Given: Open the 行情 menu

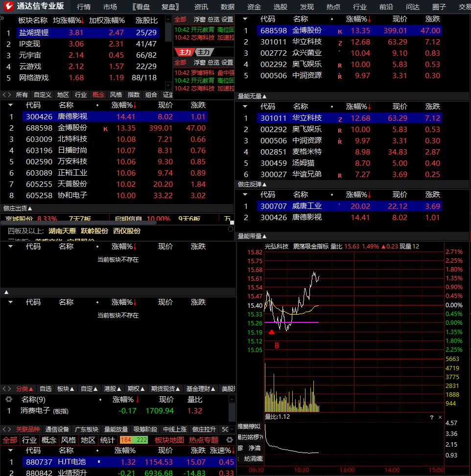Looking at the screenshot, I should pyautogui.click(x=84, y=7).
